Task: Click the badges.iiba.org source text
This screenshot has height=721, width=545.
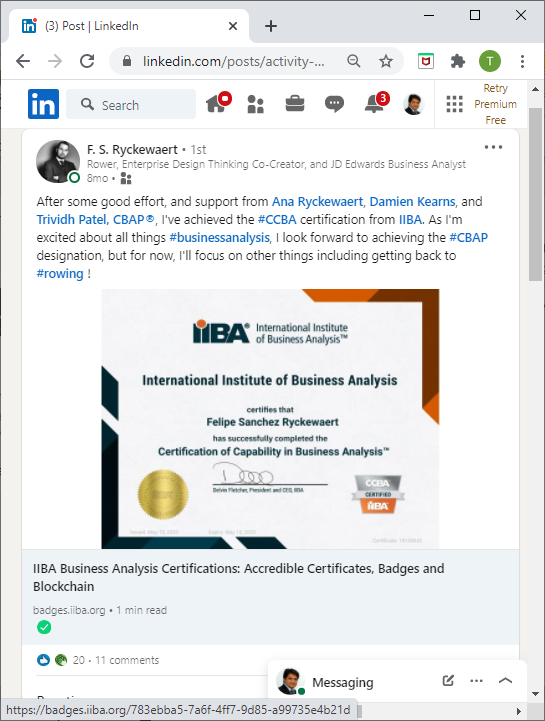Action: [x=69, y=610]
